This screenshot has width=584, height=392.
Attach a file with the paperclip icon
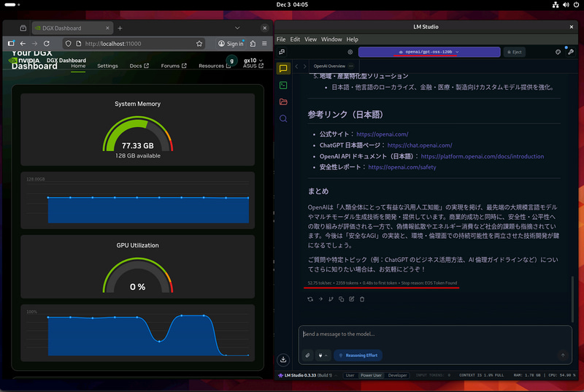click(x=307, y=356)
